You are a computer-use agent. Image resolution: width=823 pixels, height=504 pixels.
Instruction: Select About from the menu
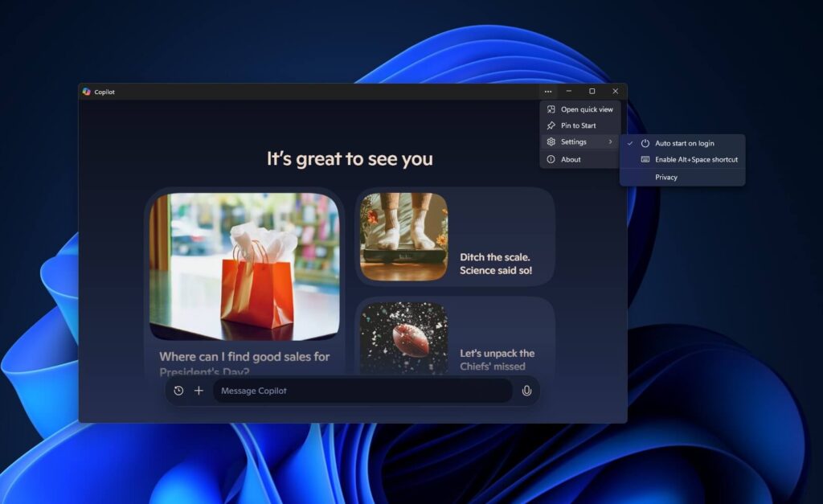pos(571,159)
